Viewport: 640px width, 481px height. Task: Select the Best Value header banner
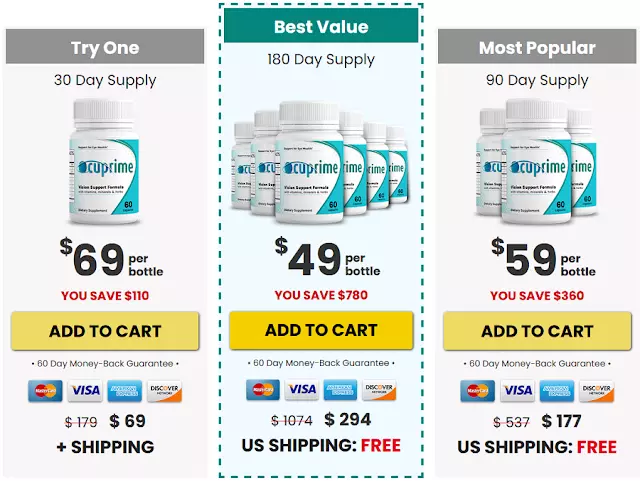pyautogui.click(x=321, y=25)
